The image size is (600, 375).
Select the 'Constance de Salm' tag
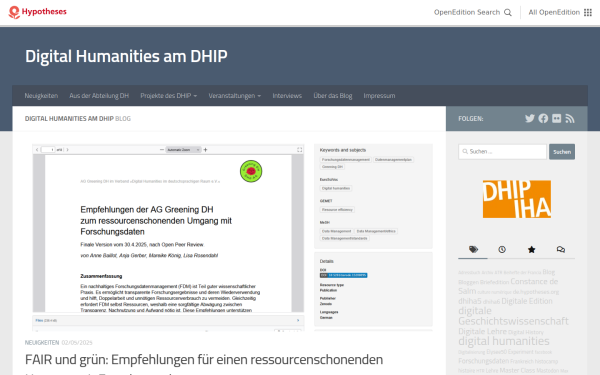(x=508, y=286)
